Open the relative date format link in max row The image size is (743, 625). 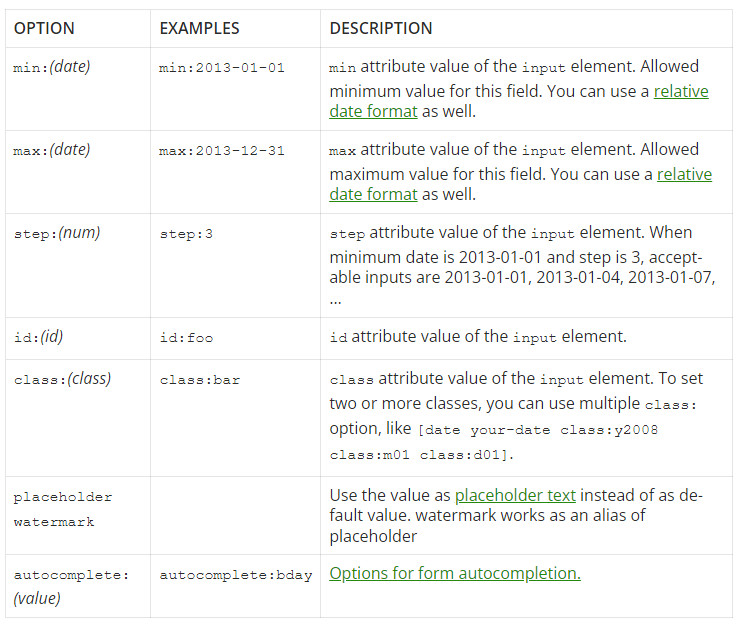click(684, 174)
